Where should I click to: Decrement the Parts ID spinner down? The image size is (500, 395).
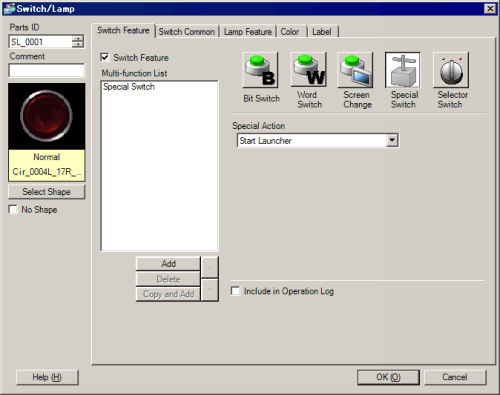[78, 44]
